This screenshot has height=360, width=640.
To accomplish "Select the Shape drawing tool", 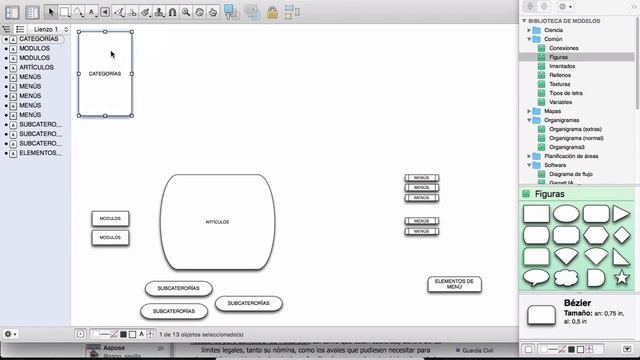I will pyautogui.click(x=64, y=12).
